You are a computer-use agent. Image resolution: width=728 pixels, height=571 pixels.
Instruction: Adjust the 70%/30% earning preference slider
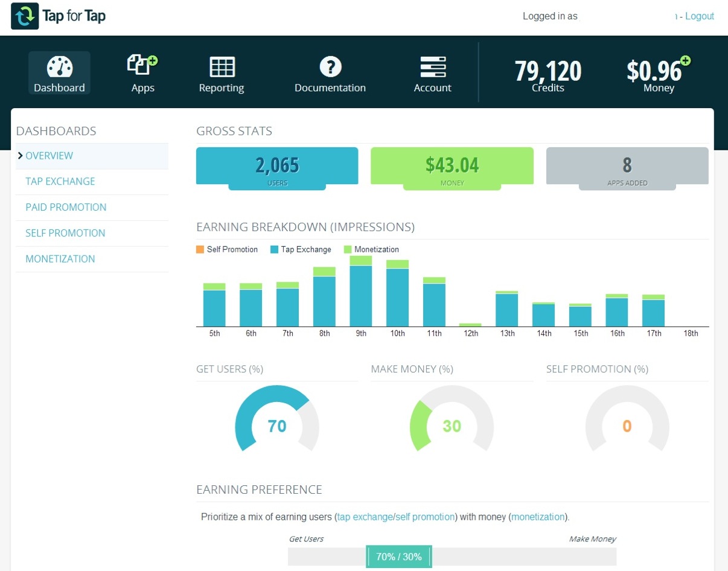pos(399,556)
